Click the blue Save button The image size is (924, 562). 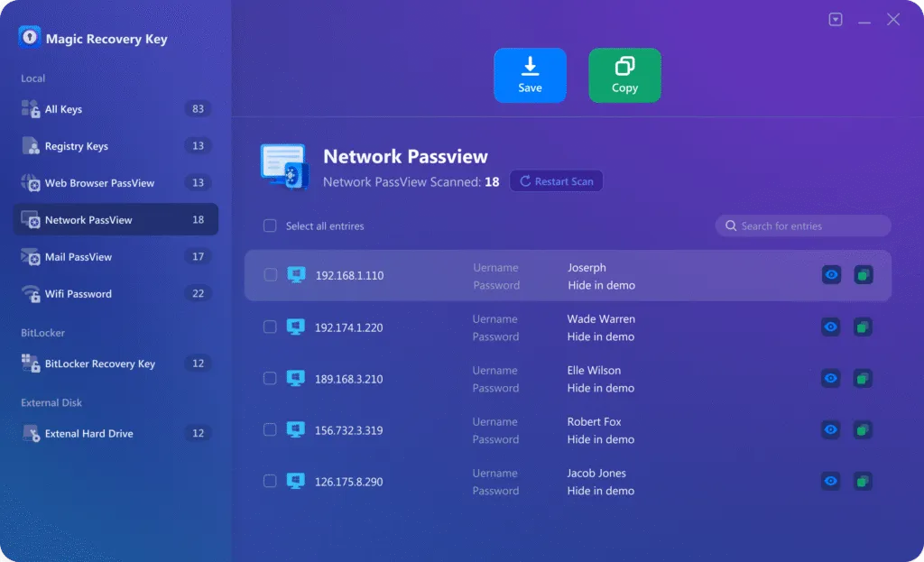point(530,76)
